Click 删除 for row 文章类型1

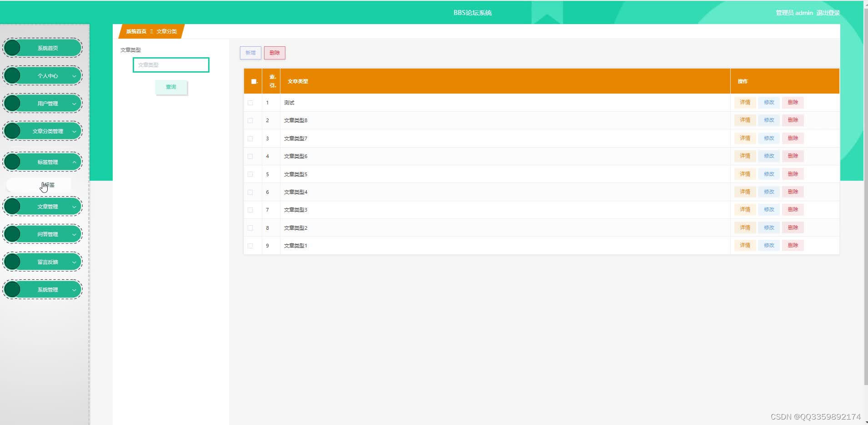click(793, 245)
